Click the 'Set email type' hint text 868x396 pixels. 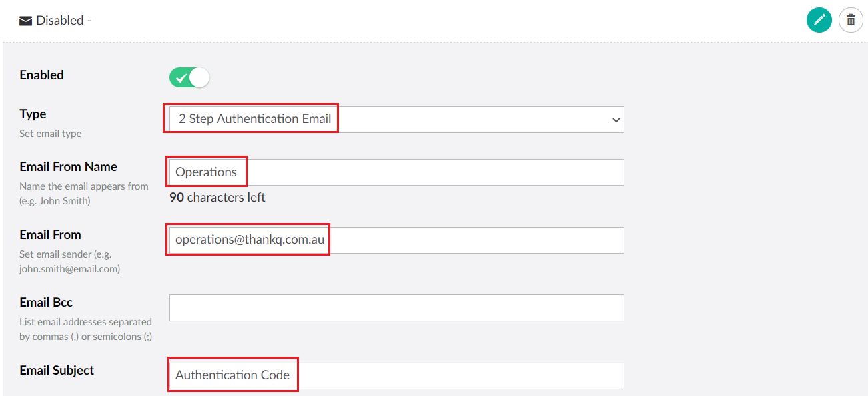coord(51,134)
